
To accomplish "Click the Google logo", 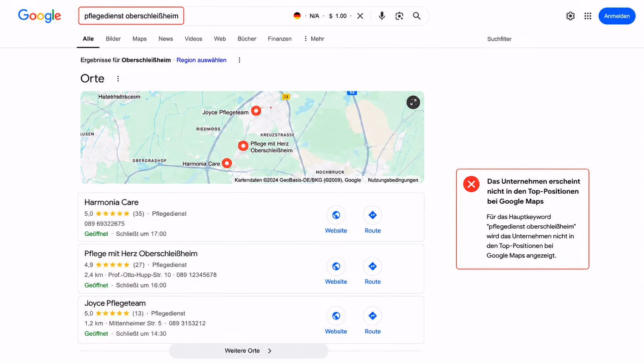I will click(x=39, y=16).
